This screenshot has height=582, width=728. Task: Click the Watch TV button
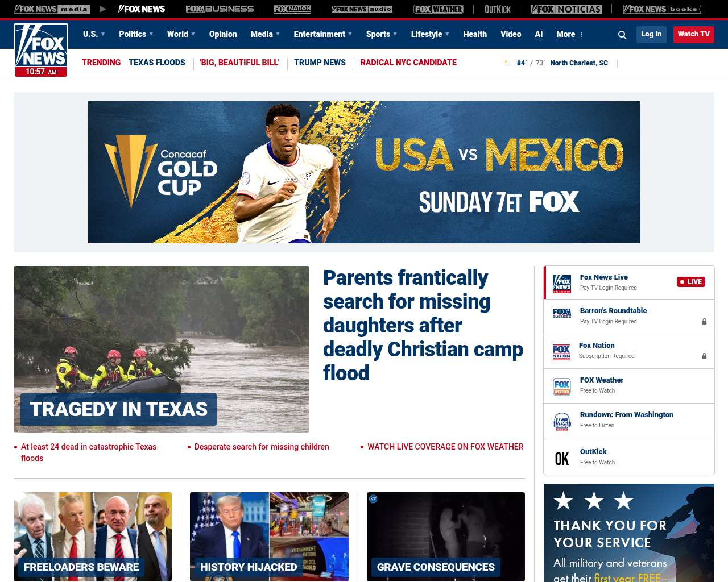pyautogui.click(x=693, y=34)
